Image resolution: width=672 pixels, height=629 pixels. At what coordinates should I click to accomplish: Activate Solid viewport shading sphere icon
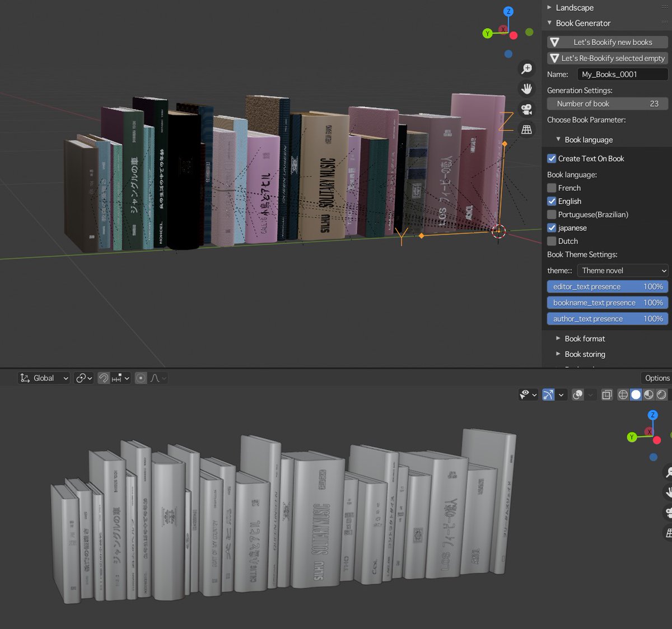pos(636,395)
